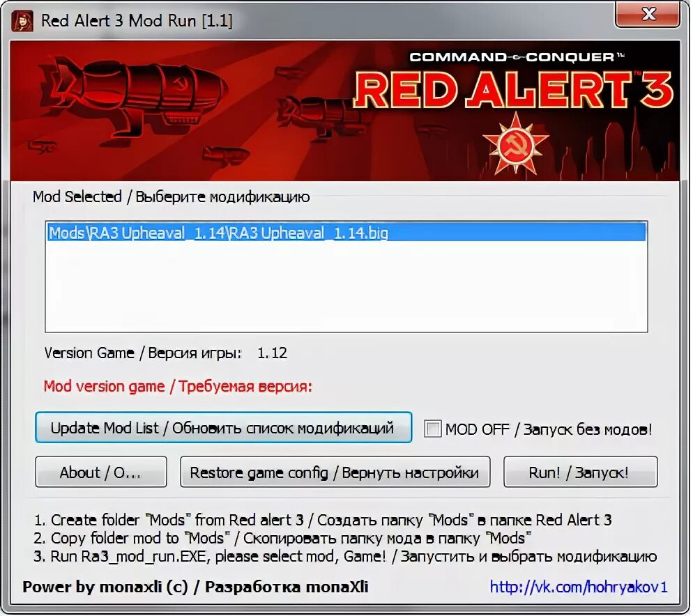
Task: Close the Red Alert 3 Mod Run window
Action: pos(648,15)
